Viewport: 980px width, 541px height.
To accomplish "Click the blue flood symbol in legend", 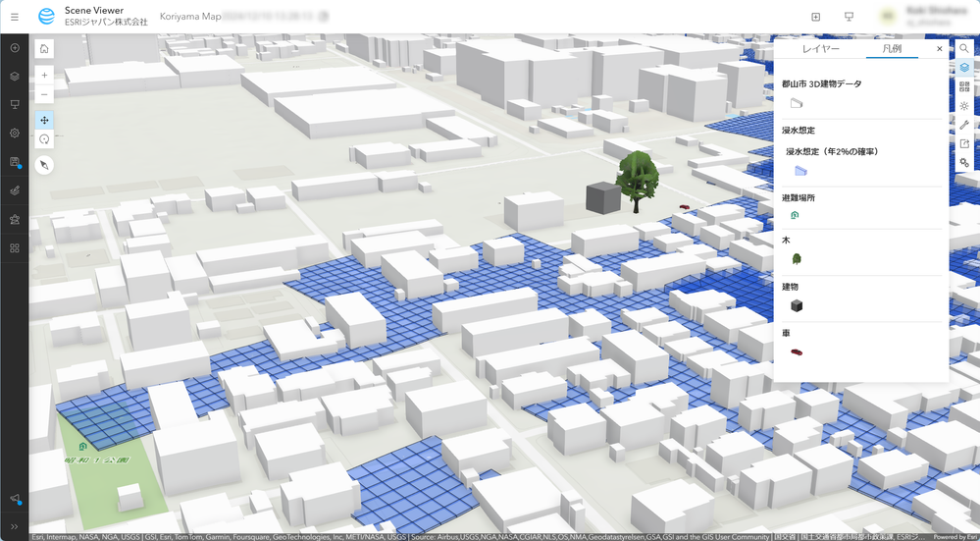I will pyautogui.click(x=800, y=170).
